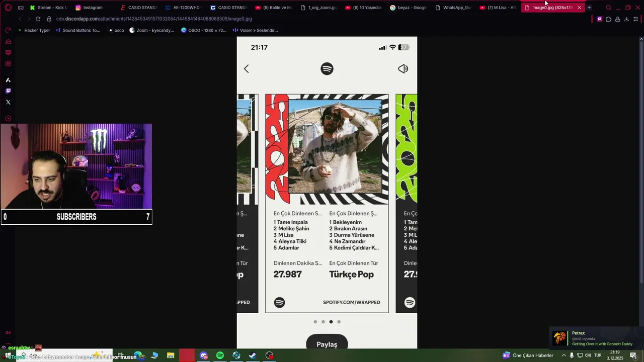644x362 pixels.
Task: Switch to the WhatsApp tab
Action: pos(453,8)
